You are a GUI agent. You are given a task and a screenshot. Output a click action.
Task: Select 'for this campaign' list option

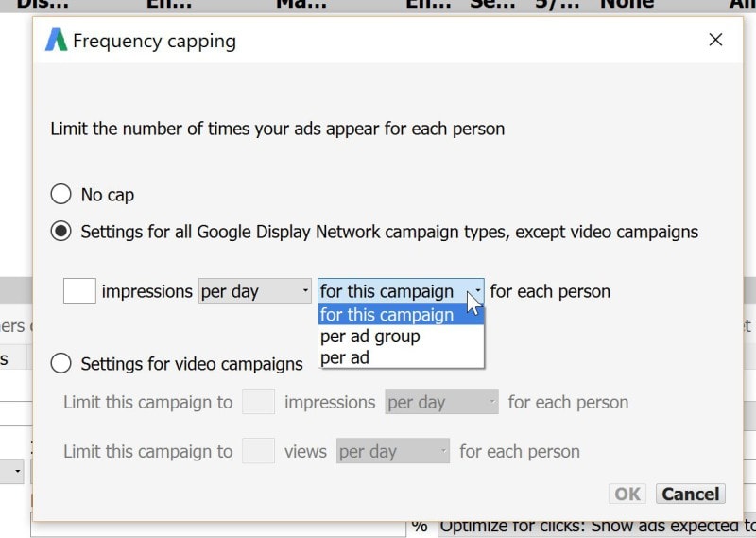[401, 315]
